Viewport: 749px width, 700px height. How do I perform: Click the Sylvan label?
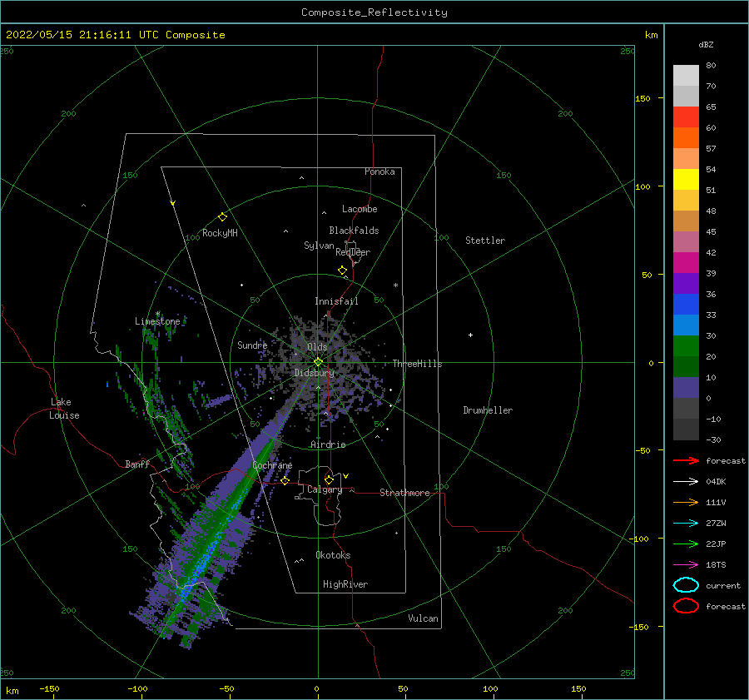319,246
